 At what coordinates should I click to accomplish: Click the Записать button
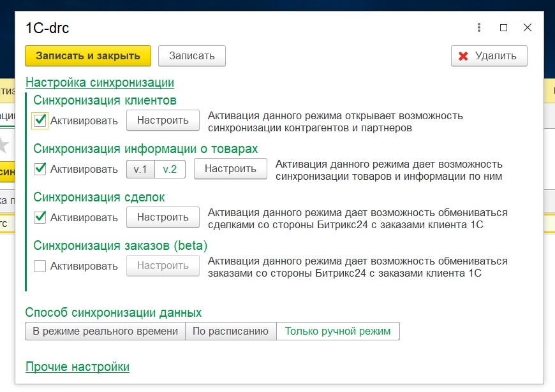191,56
